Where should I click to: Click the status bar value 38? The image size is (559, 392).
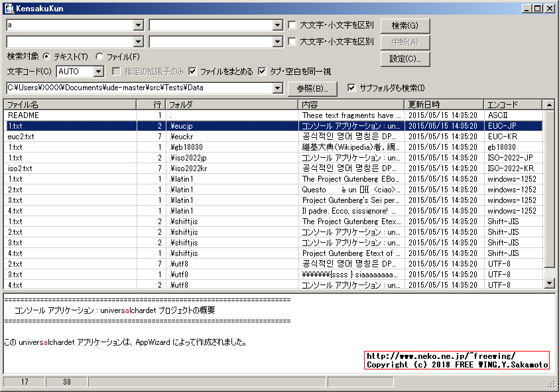point(67,382)
